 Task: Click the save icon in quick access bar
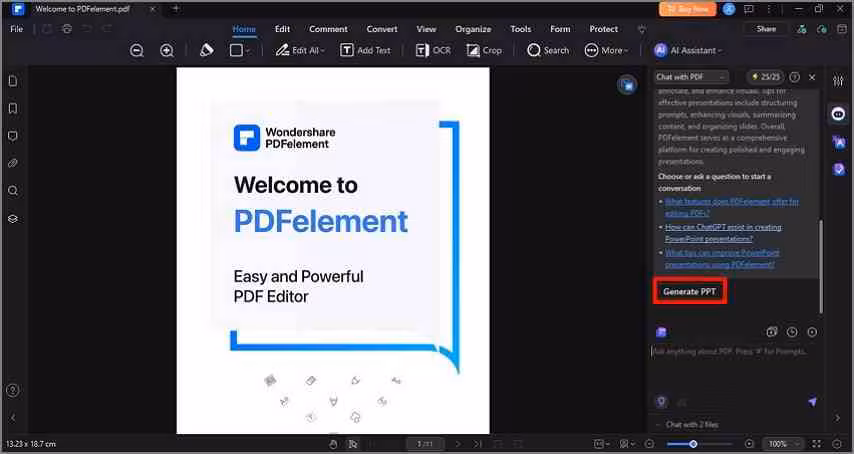47,29
